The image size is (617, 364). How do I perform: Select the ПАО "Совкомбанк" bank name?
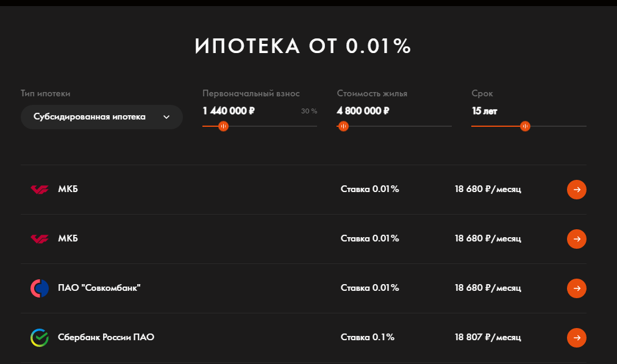point(99,288)
